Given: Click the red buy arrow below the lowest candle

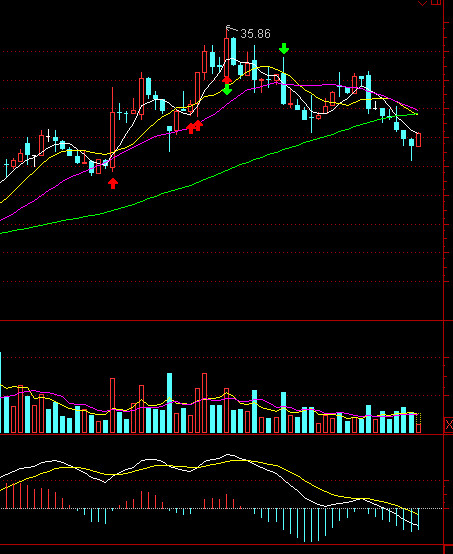Looking at the screenshot, I should tap(113, 183).
